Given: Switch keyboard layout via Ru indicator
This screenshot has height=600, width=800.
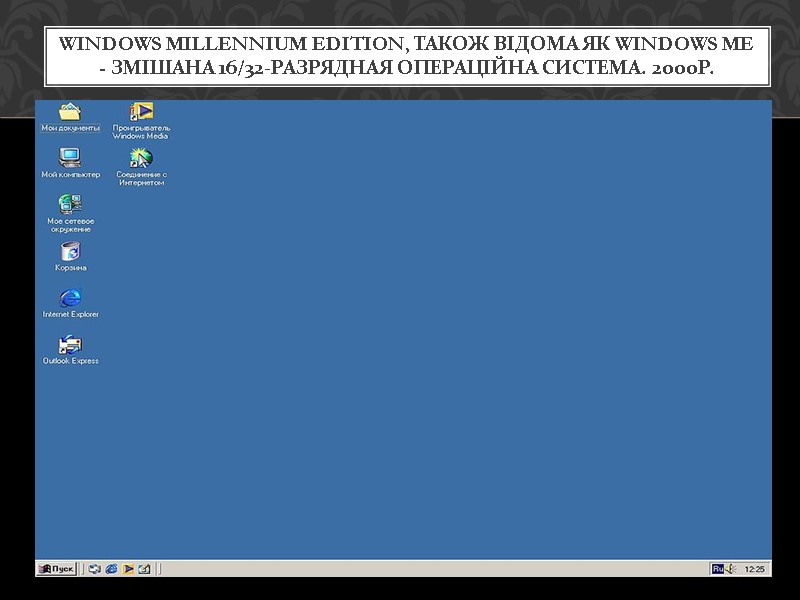Looking at the screenshot, I should click(717, 567).
